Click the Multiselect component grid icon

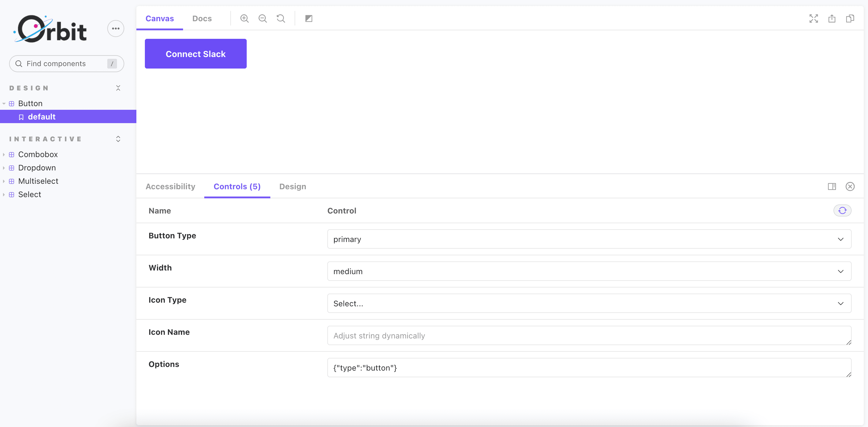point(12,181)
